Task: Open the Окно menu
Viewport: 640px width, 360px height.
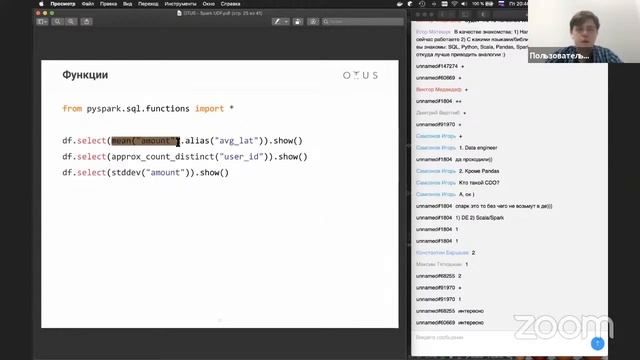Action: click(x=209, y=4)
